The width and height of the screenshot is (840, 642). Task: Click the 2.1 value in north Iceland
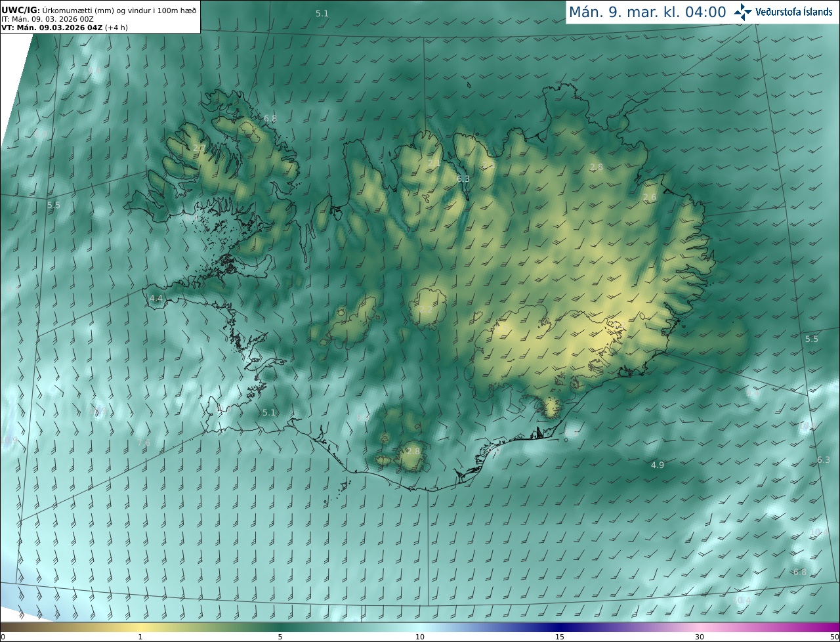[434, 163]
